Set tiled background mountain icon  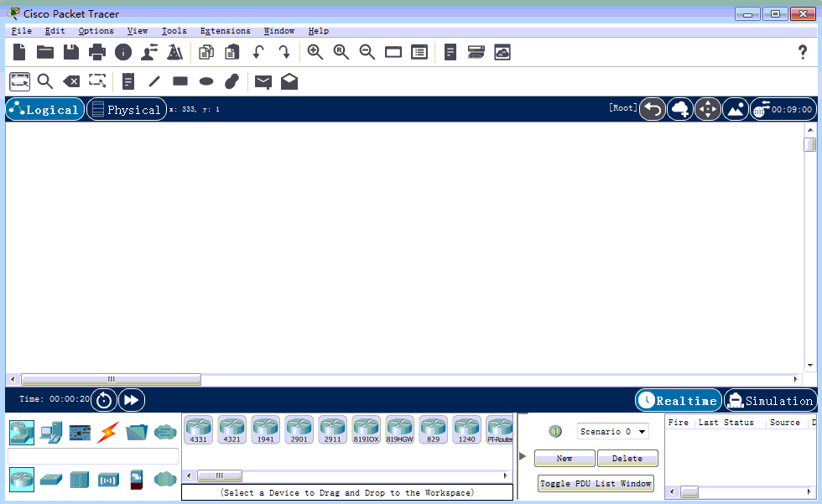[x=736, y=110]
